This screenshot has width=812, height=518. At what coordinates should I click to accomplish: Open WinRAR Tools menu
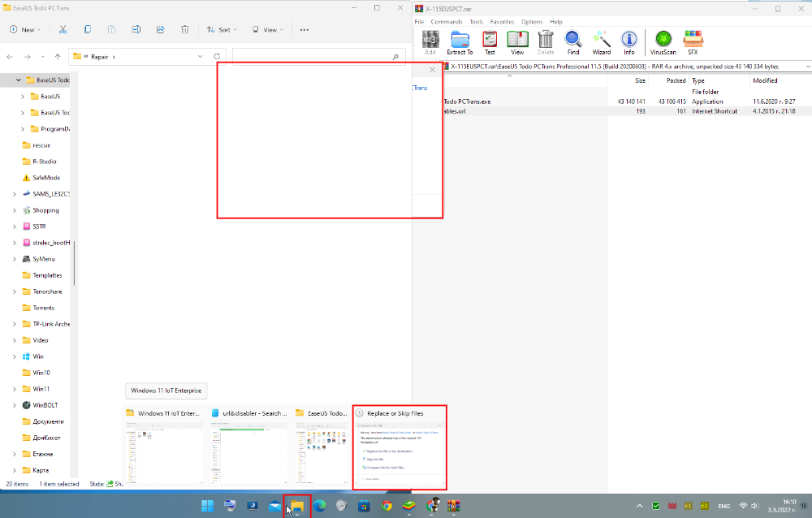pos(477,22)
